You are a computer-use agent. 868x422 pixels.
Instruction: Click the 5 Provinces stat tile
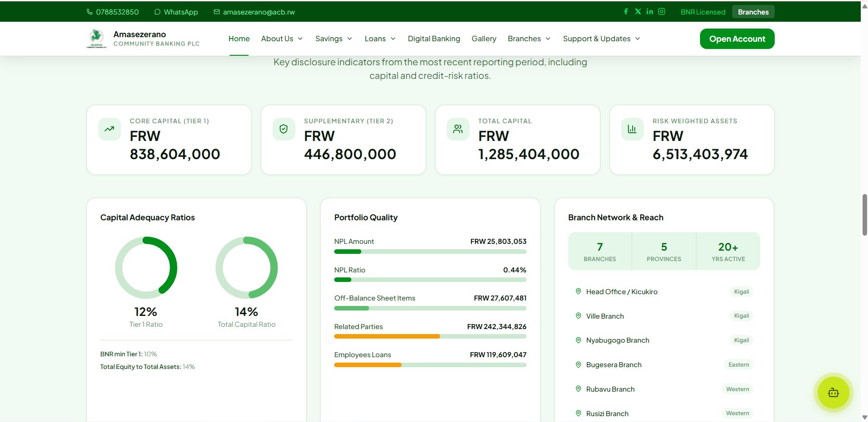(664, 251)
